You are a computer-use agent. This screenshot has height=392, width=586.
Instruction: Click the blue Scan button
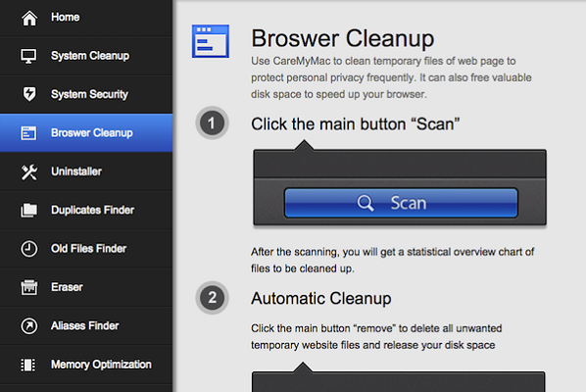[x=401, y=203]
